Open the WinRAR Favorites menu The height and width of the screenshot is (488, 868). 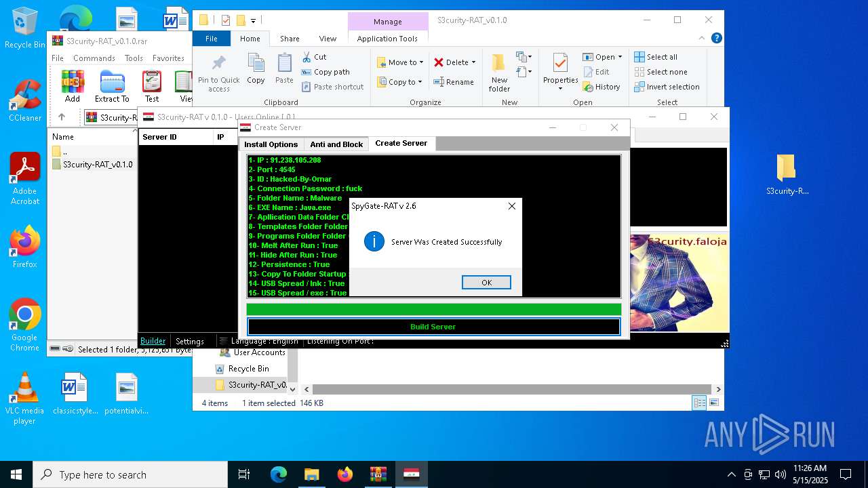(x=168, y=58)
